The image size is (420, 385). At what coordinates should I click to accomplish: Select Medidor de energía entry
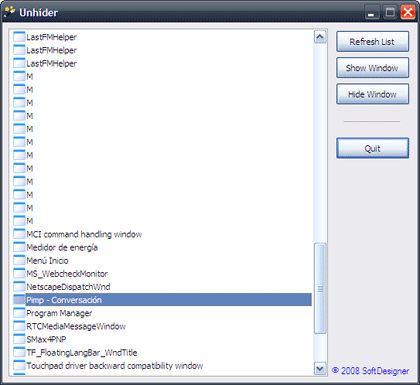click(x=62, y=247)
